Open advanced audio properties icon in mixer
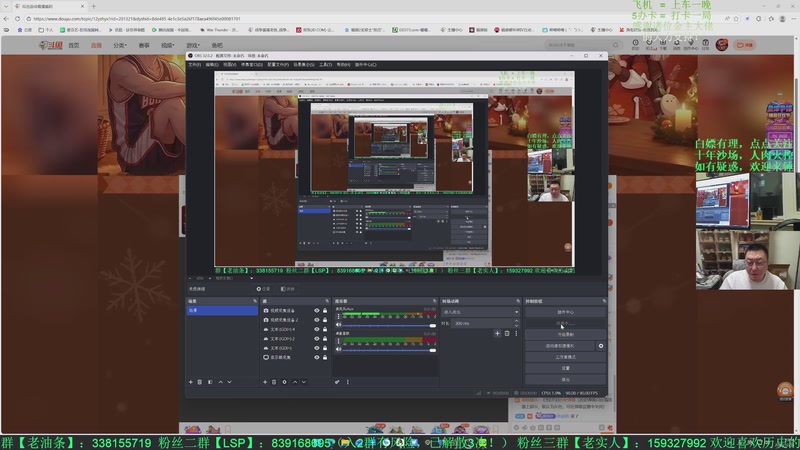The width and height of the screenshot is (800, 450). (337, 382)
